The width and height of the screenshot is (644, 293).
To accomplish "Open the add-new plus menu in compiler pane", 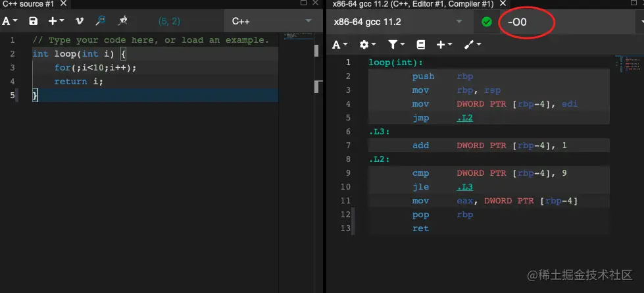I will [444, 44].
